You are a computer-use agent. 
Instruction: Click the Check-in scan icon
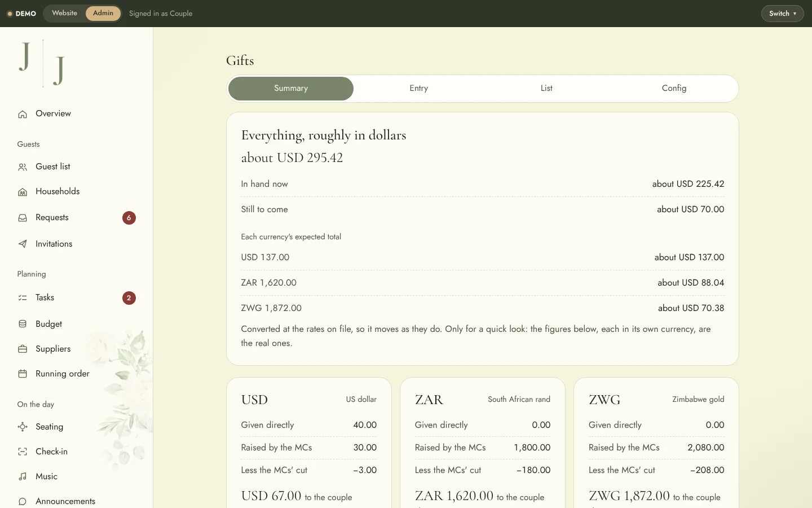click(x=23, y=452)
